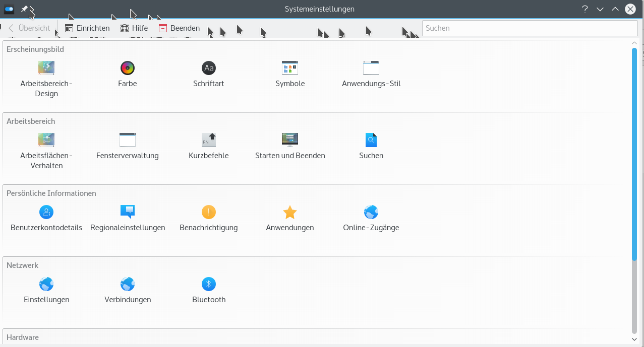Click the vertical scrollbar handle

(634, 154)
